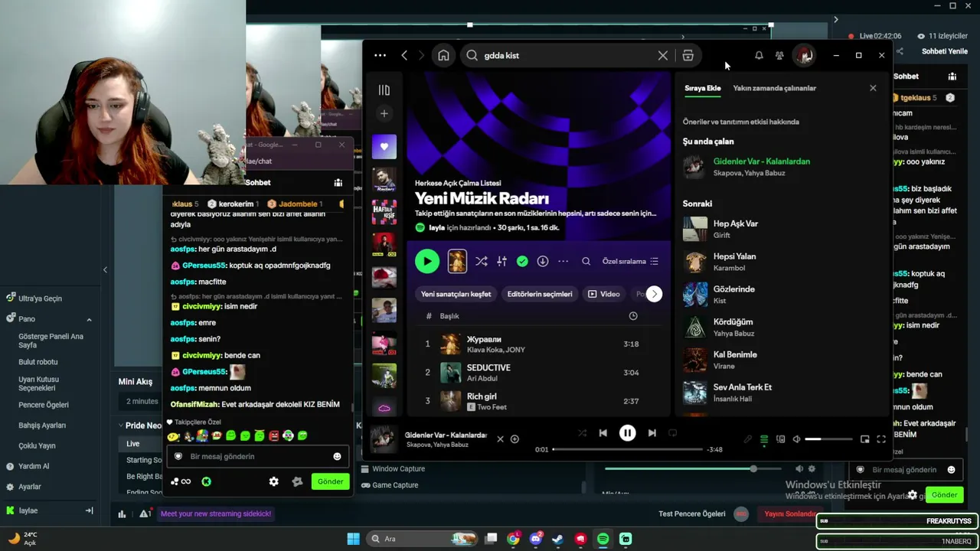Play the Yeni Müzik Radarı playlist

[x=427, y=261]
